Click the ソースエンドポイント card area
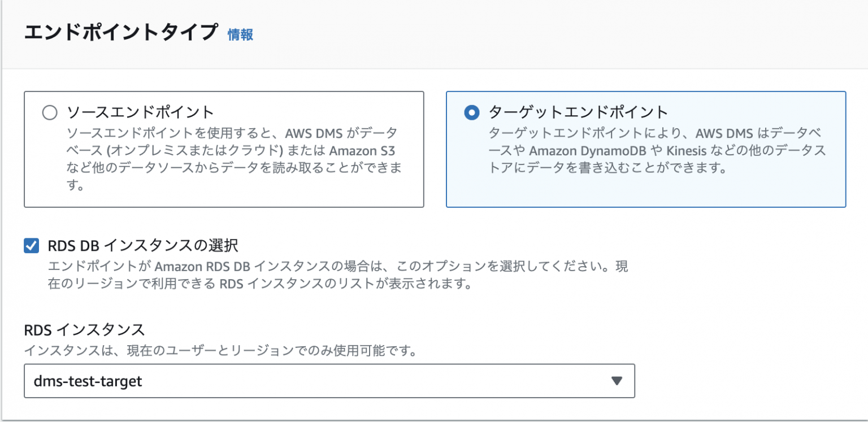Image resolution: width=868 pixels, height=422 pixels. [x=224, y=149]
